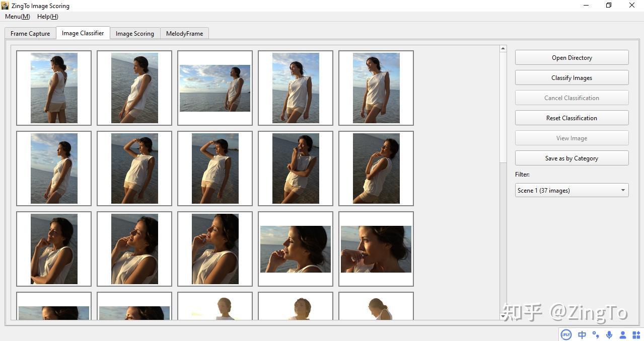Click the scroll-up arrow of the thumbnail list

coord(503,49)
